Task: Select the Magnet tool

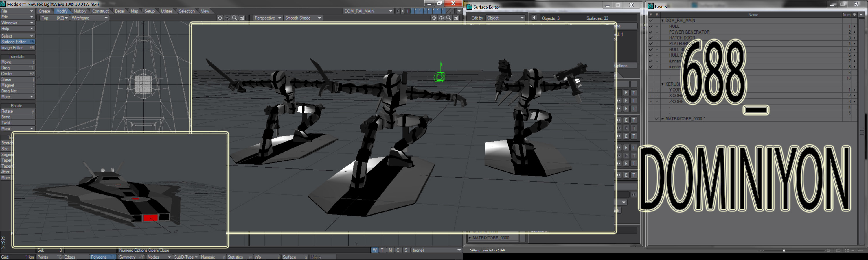Action: pos(18,86)
